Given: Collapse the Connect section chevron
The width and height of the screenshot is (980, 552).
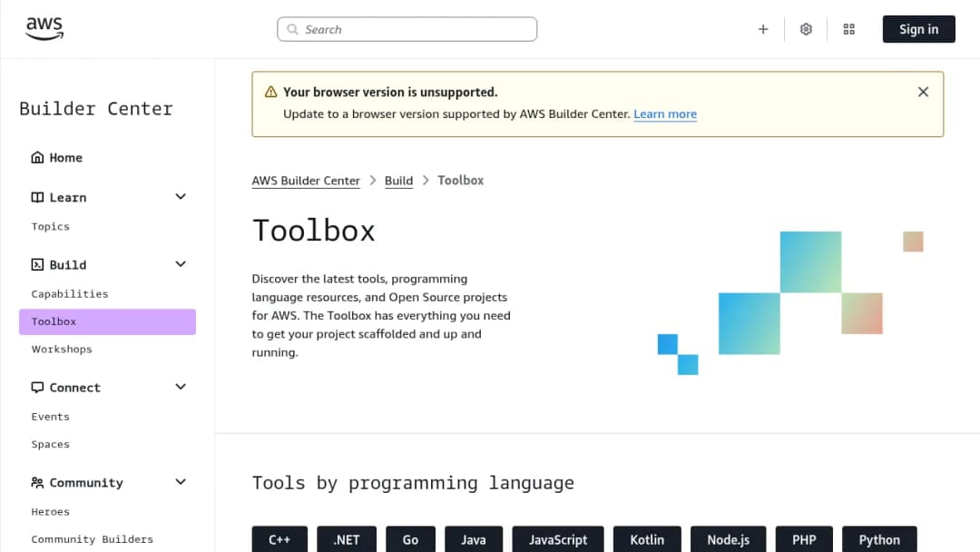Looking at the screenshot, I should coord(181,387).
